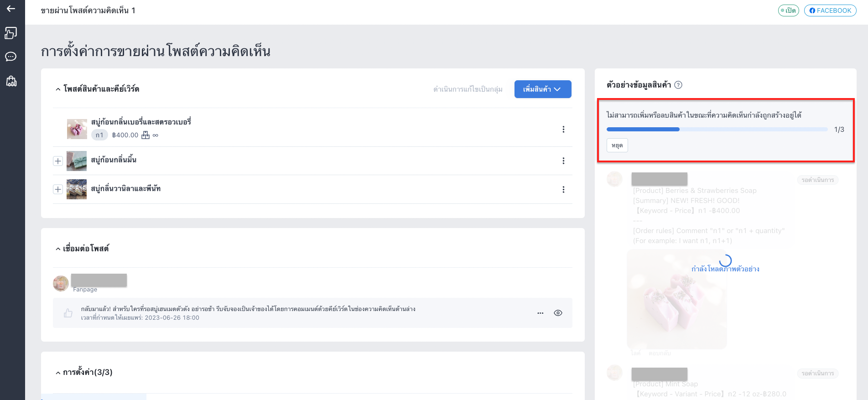
Task: Click the product name สบู่ก้อนกลิ่นมิ้น
Action: [x=114, y=160]
